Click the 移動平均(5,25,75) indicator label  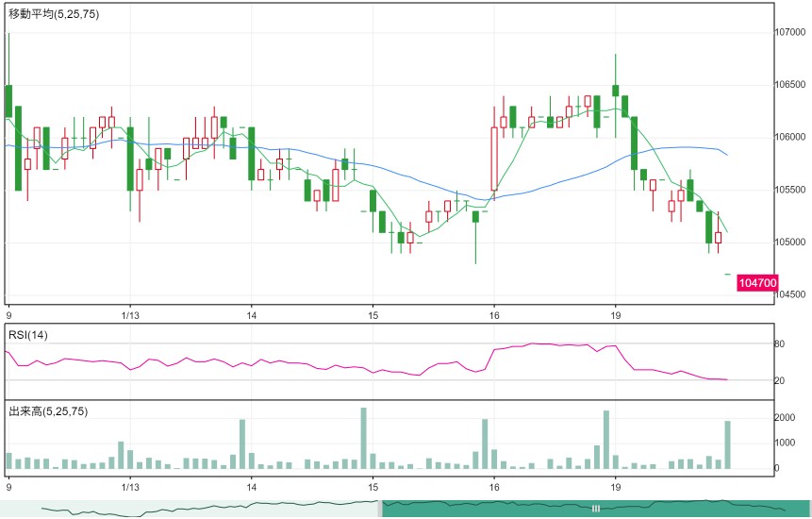pos(54,14)
